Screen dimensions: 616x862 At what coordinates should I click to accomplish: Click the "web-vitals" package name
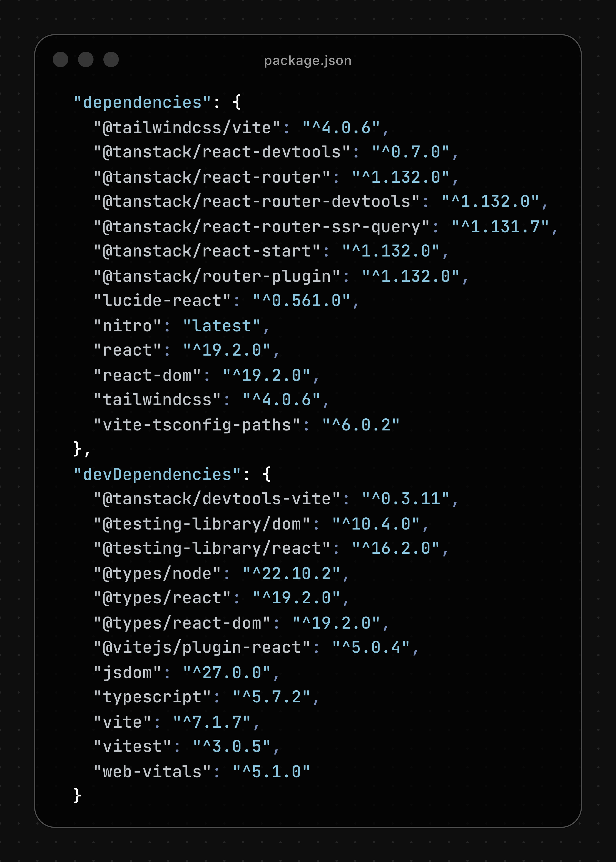pyautogui.click(x=152, y=771)
